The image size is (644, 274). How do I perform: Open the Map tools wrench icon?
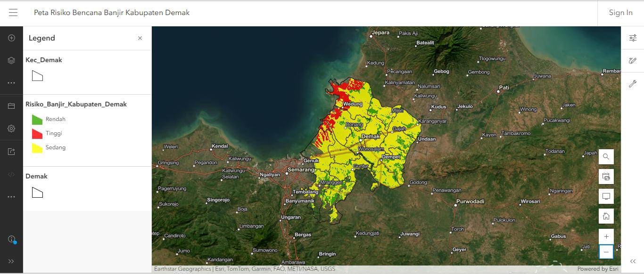click(633, 84)
